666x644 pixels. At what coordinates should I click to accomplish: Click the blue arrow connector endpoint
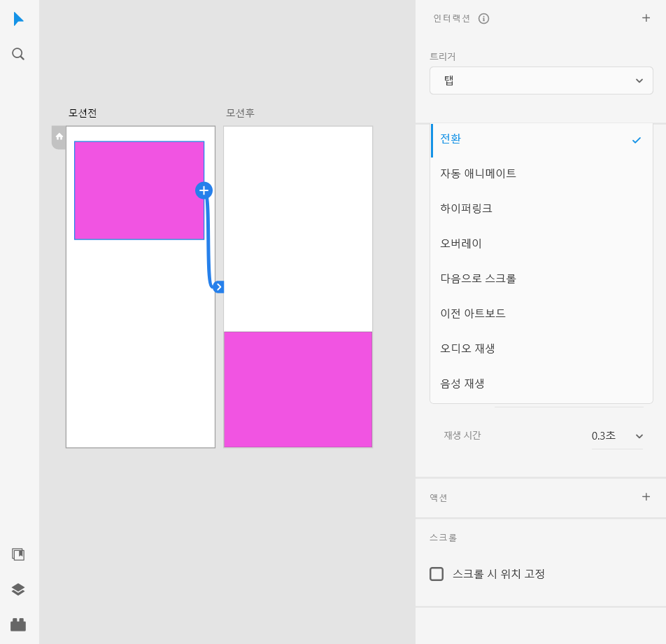tap(219, 287)
